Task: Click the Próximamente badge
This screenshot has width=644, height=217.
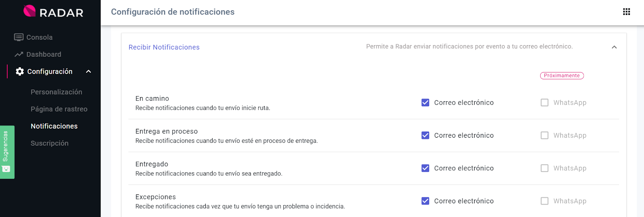Action: 561,76
